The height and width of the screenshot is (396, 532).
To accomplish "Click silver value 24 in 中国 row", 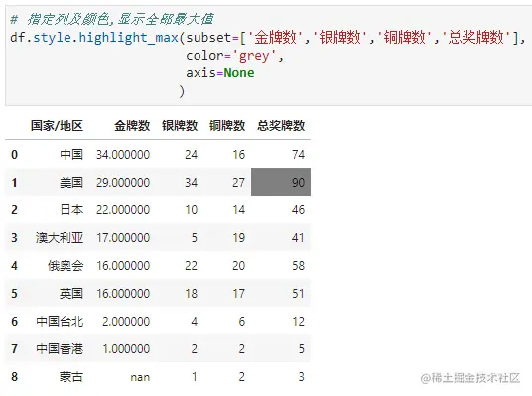I will (191, 155).
